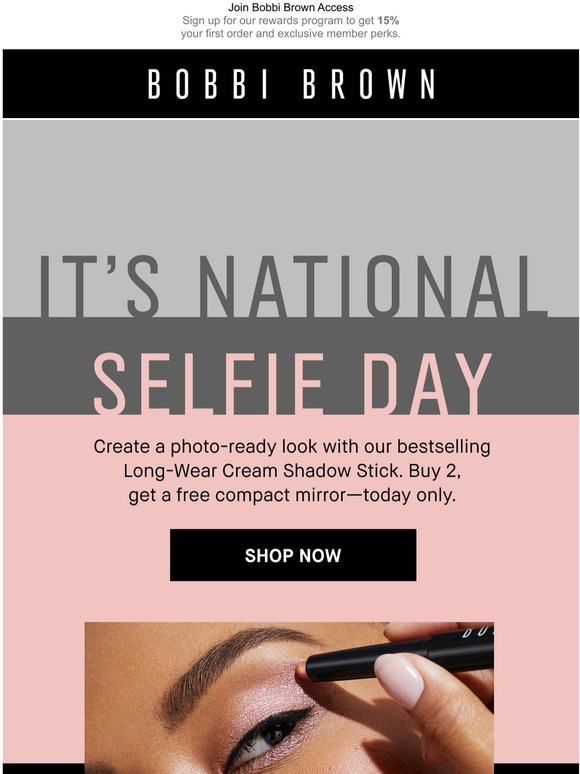Screen dimensions: 580x774
Task: Click the white lettering on the stick cap
Action: [x=478, y=633]
